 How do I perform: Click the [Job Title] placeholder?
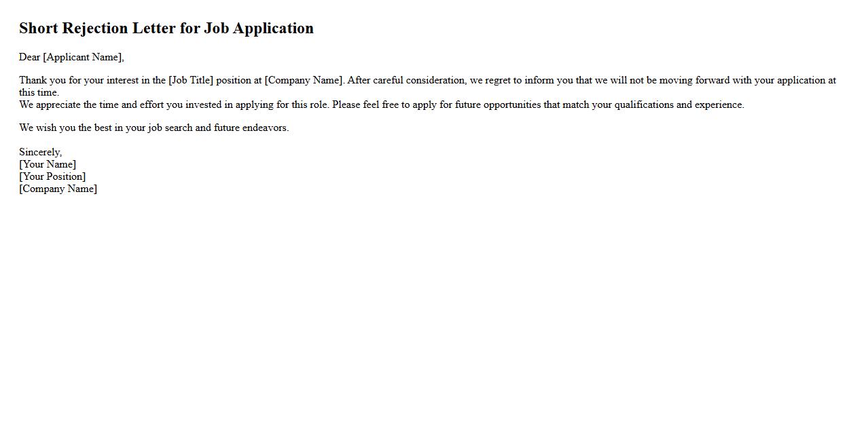[191, 80]
